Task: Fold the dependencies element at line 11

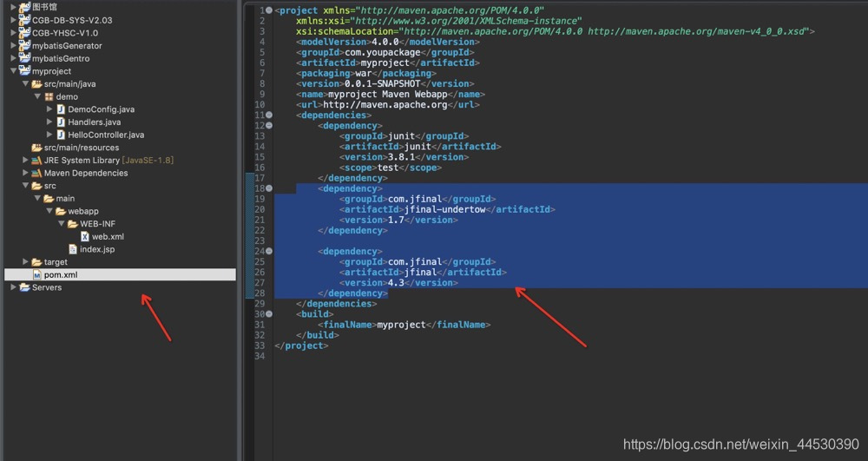Action: (x=269, y=115)
